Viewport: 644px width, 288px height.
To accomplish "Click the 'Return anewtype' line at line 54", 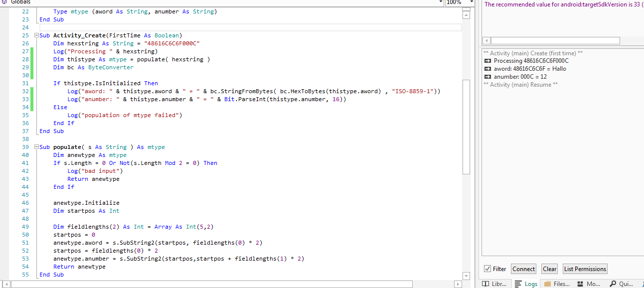I will point(79,267).
